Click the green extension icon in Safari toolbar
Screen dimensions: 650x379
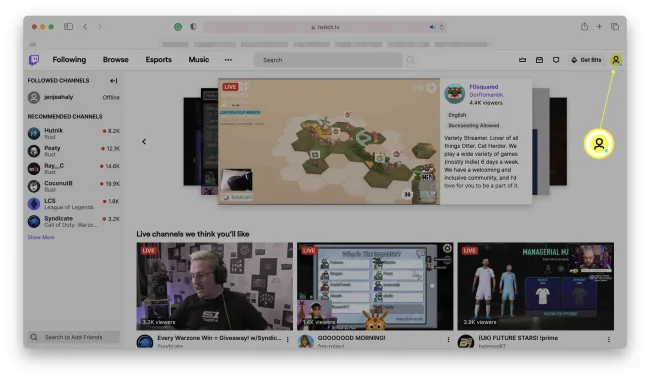[178, 27]
